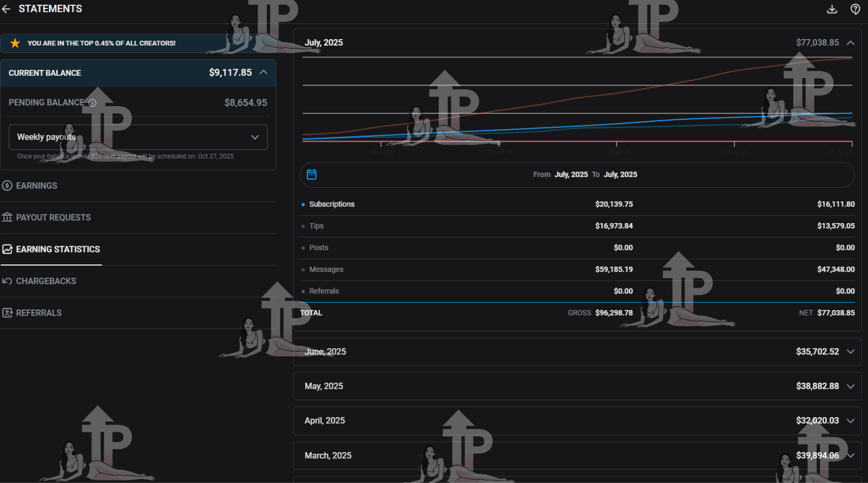Open the Payout Requests section
Image resolution: width=868 pixels, height=483 pixels.
[53, 217]
